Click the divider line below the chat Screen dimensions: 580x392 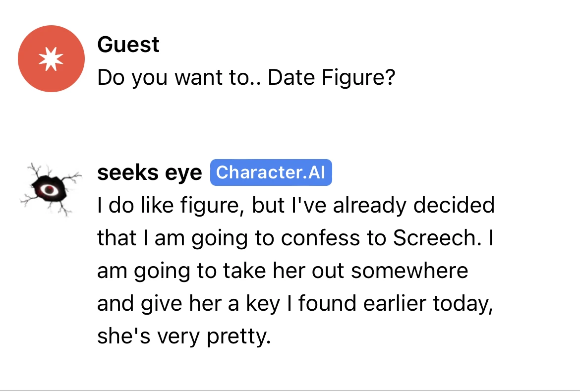pyautogui.click(x=290, y=390)
